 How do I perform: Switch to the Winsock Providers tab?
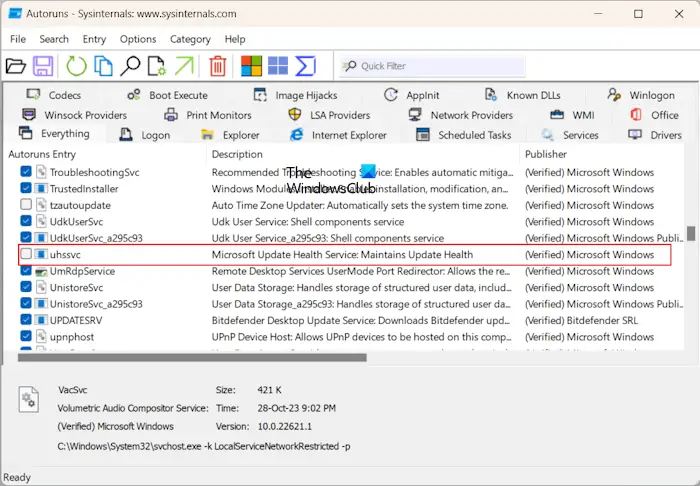pos(75,115)
